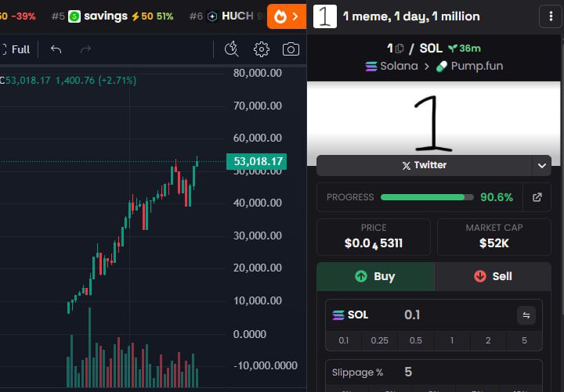Click the bonding progress bar
The image size is (564, 392).
coord(427,197)
